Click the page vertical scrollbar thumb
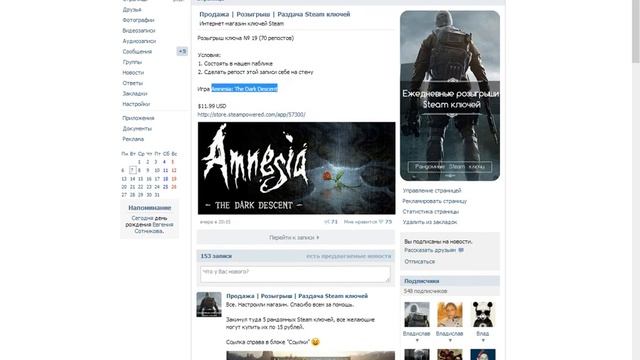Screen dimensions: 640x360 click(x=636, y=31)
